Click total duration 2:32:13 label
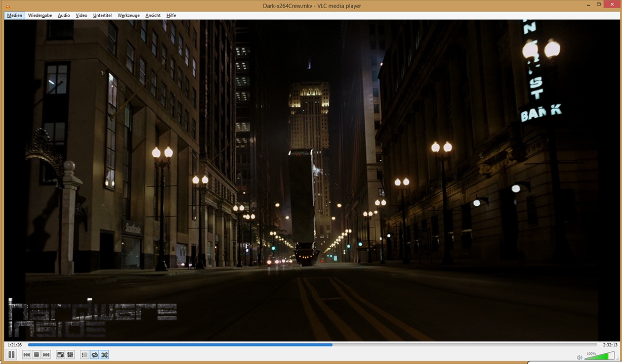Screen dimensions: 622x364 click(610, 345)
